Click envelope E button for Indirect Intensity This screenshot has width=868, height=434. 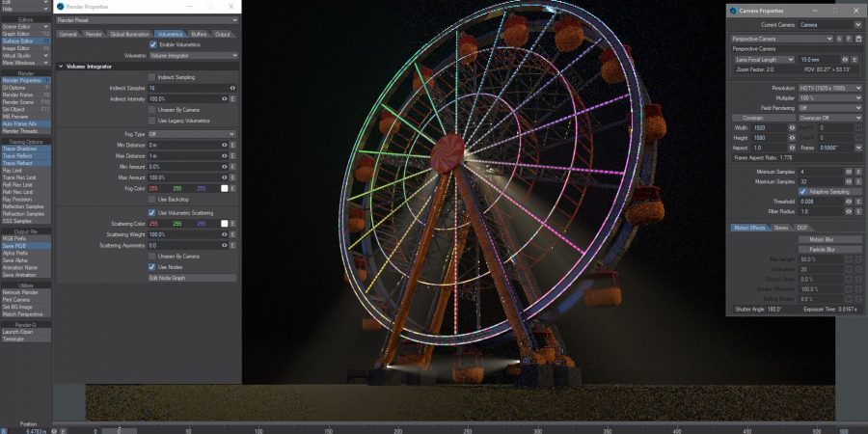(x=233, y=98)
